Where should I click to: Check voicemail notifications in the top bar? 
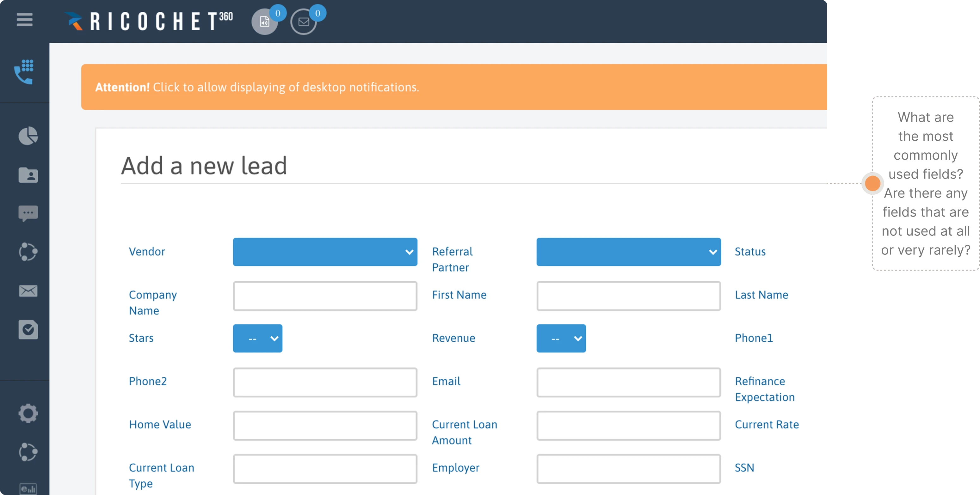point(265,22)
